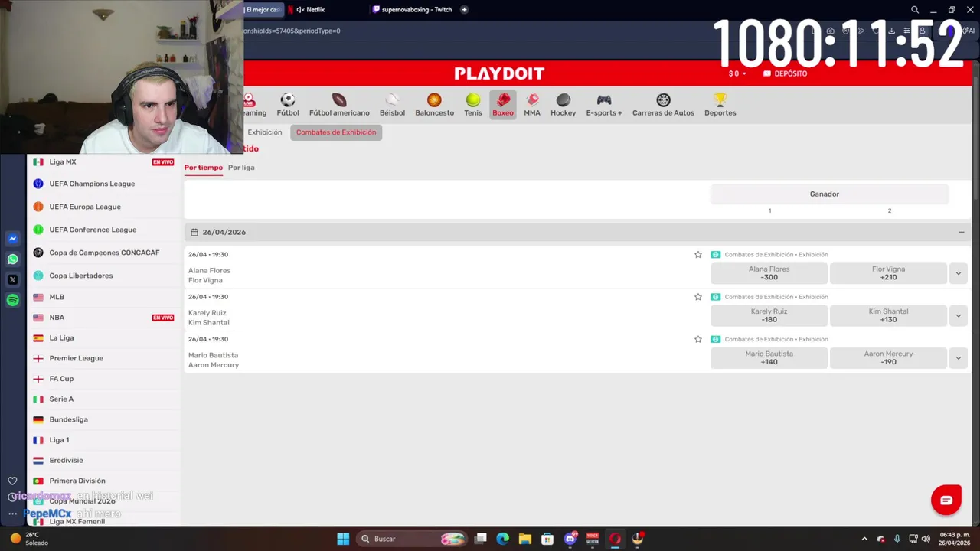
Task: Collapse the 26/04/2026 date section
Action: (961, 232)
